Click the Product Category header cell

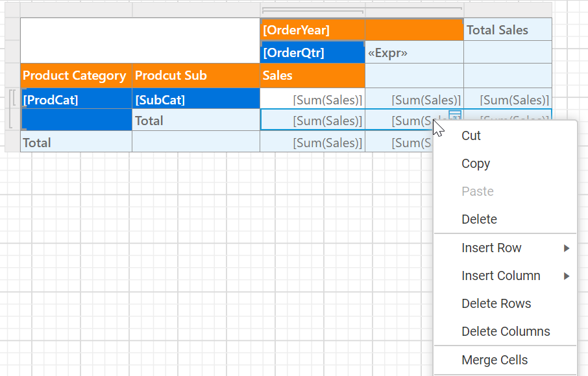(x=75, y=75)
